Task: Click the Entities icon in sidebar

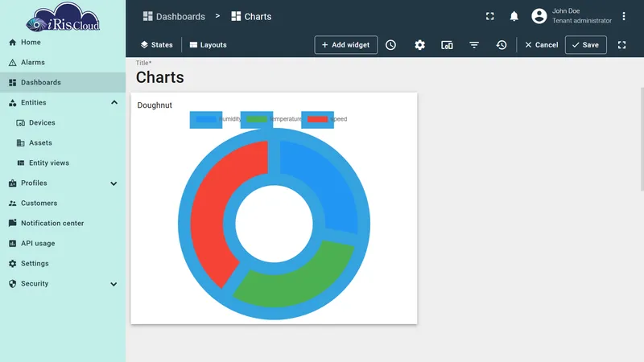Action: click(x=12, y=103)
